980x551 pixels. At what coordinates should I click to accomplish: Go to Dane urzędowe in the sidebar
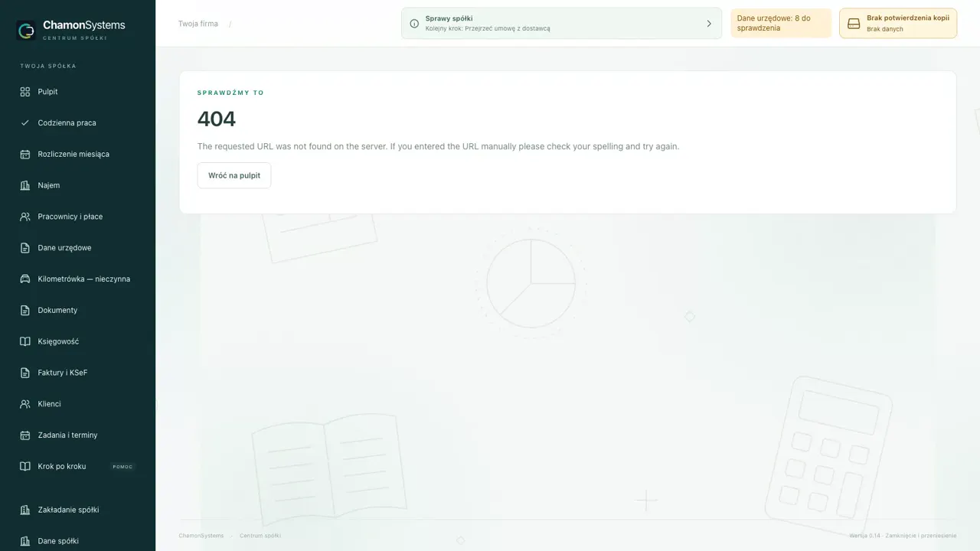78,248
